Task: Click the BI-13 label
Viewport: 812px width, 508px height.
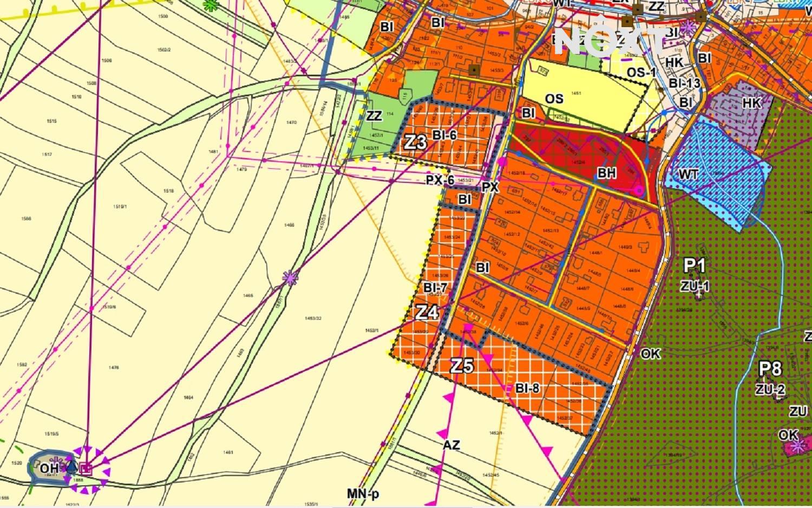Action: (x=685, y=83)
